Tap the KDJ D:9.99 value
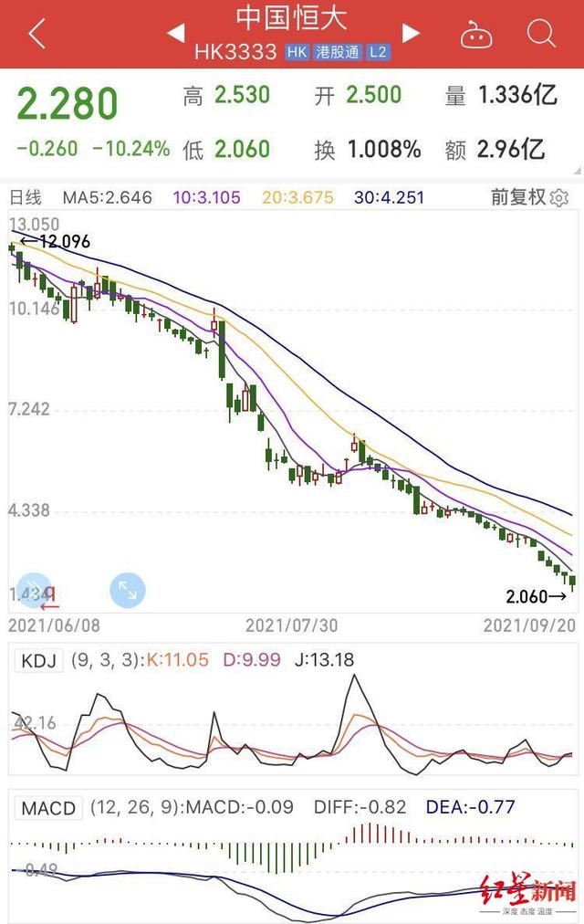 click(x=252, y=659)
